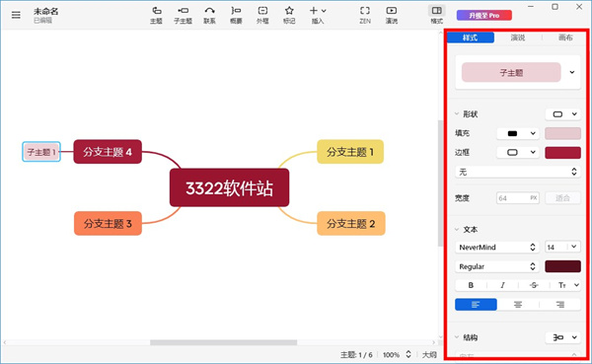This screenshot has width=592, height=364.
Task: Toggle bold text formatting
Action: pos(471,285)
